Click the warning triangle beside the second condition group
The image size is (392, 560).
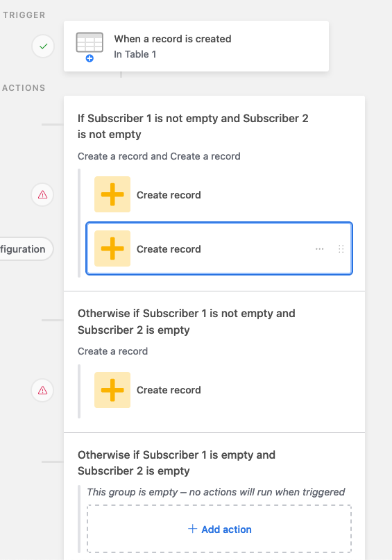tap(42, 390)
